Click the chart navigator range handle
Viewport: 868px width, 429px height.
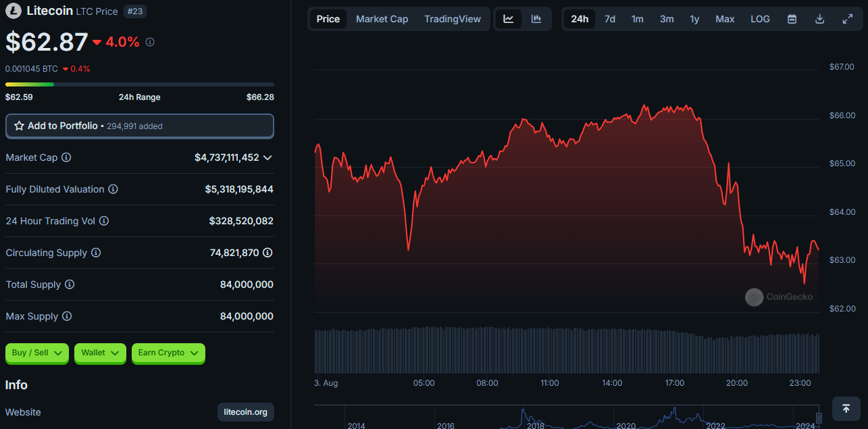(819, 417)
